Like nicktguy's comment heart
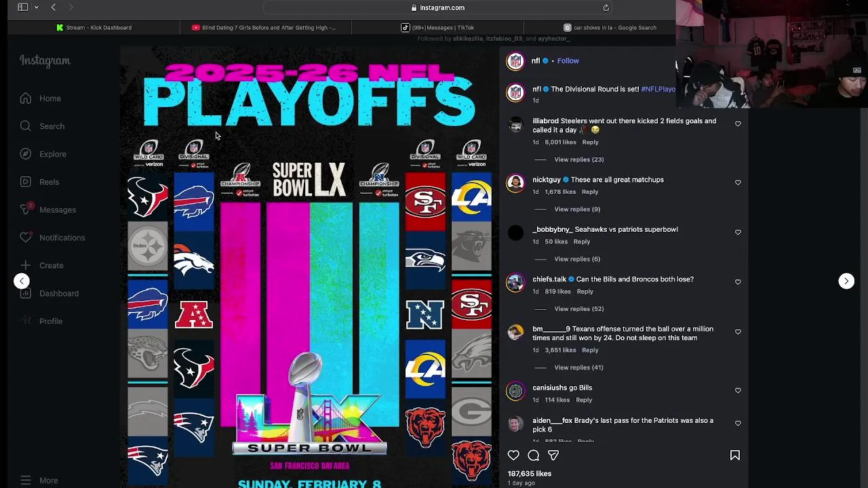Image resolution: width=868 pixels, height=488 pixels. click(738, 182)
